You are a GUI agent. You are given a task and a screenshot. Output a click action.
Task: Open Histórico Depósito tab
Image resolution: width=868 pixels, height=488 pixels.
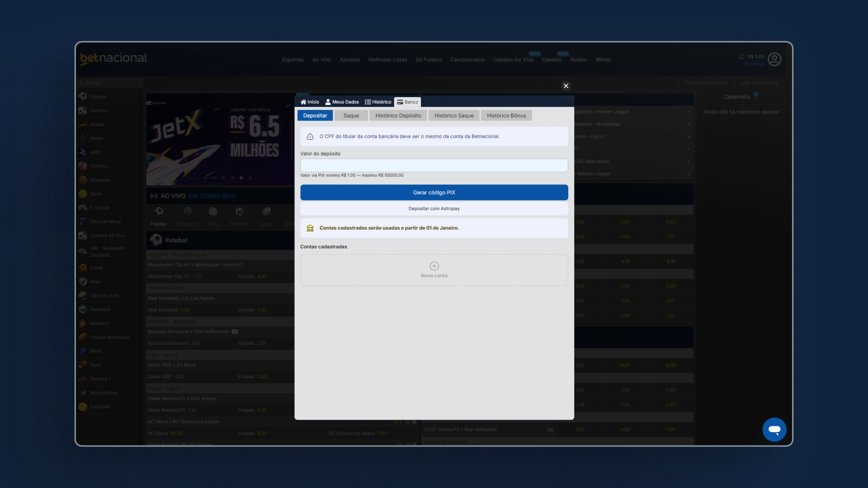coord(398,116)
